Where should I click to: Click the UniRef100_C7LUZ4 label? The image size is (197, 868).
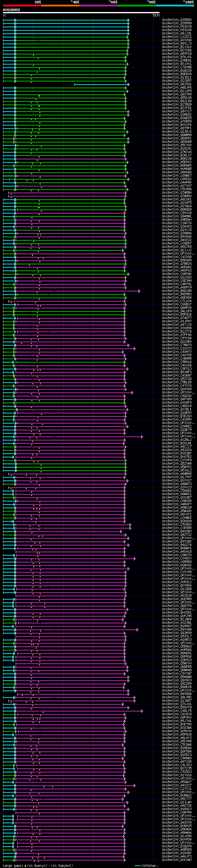point(177,301)
